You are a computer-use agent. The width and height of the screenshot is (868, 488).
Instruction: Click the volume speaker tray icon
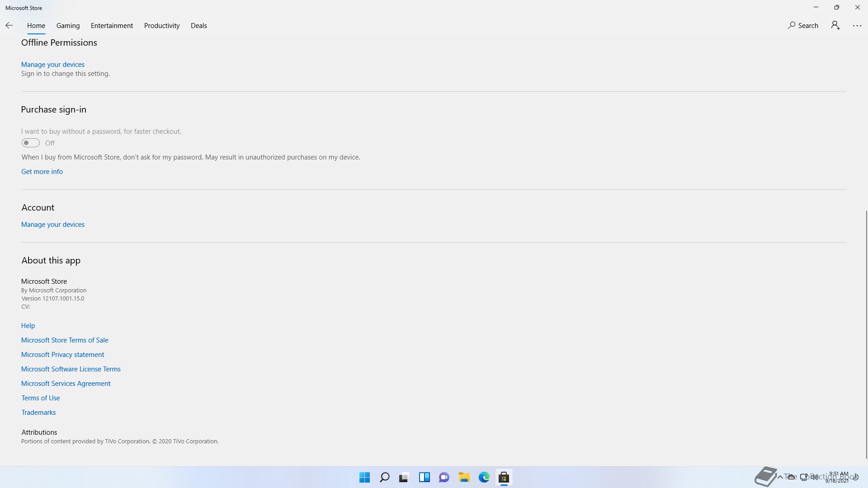tap(815, 477)
